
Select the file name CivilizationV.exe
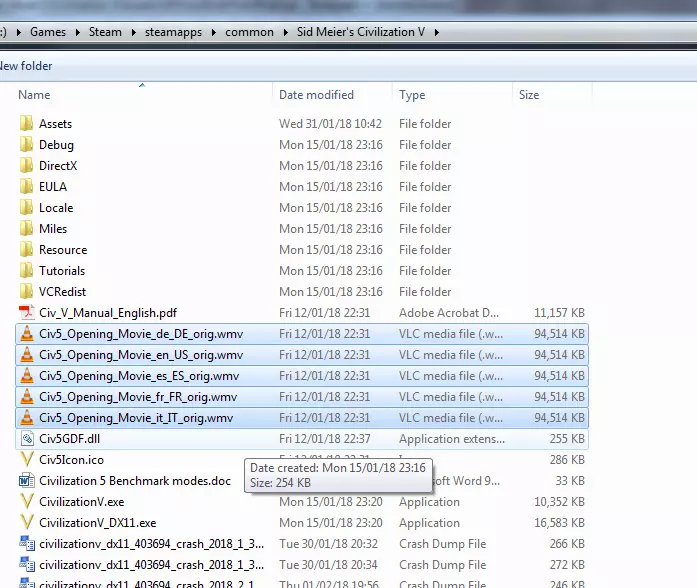coord(82,502)
